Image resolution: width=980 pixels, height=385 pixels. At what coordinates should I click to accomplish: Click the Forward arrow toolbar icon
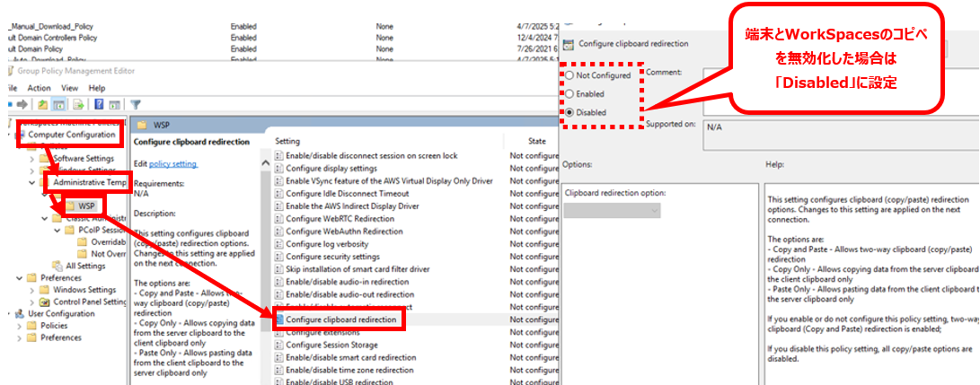click(x=22, y=105)
